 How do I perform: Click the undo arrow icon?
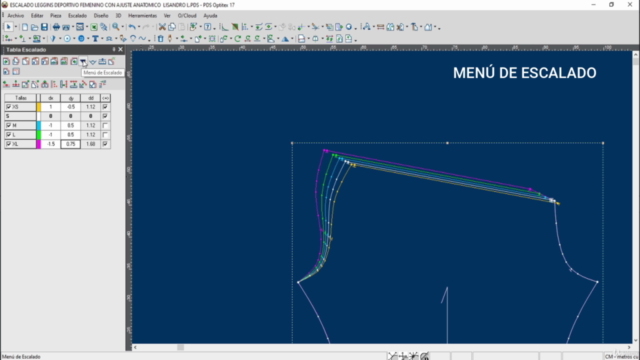coord(132,27)
